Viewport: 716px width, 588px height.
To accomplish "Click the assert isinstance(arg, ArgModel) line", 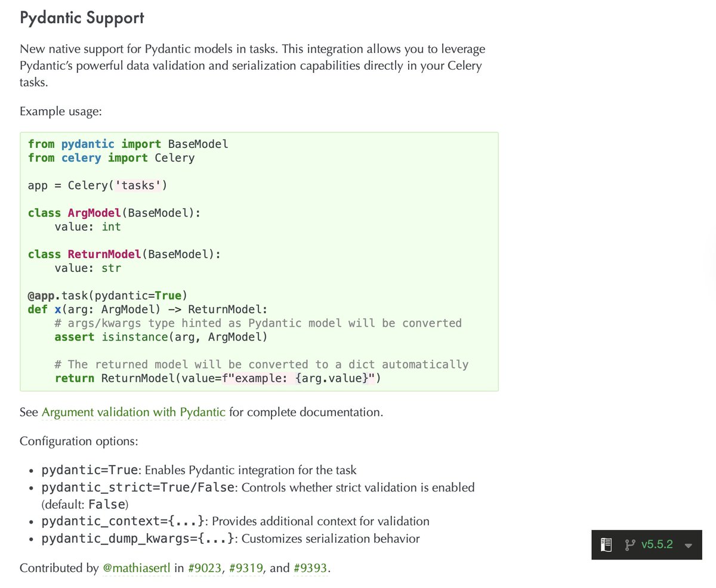I will [x=161, y=337].
